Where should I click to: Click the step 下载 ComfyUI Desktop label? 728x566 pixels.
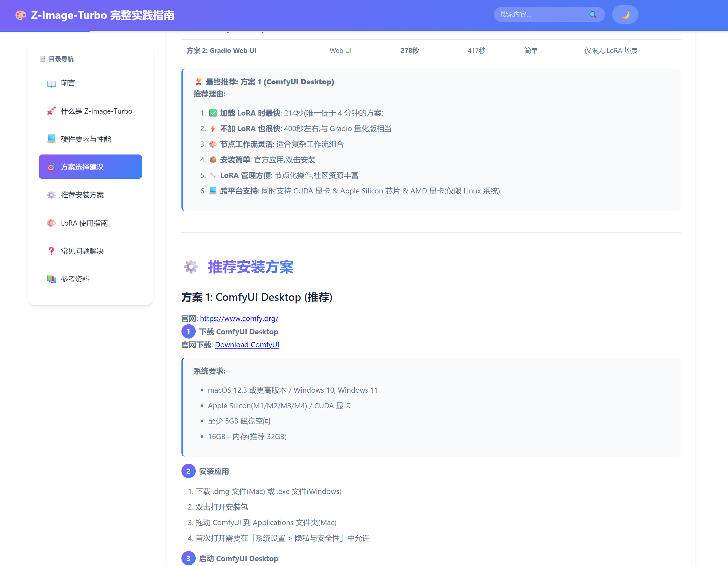(239, 332)
